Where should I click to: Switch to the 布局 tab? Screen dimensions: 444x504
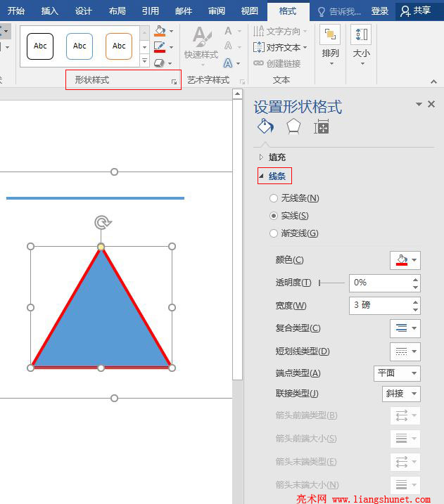click(117, 11)
